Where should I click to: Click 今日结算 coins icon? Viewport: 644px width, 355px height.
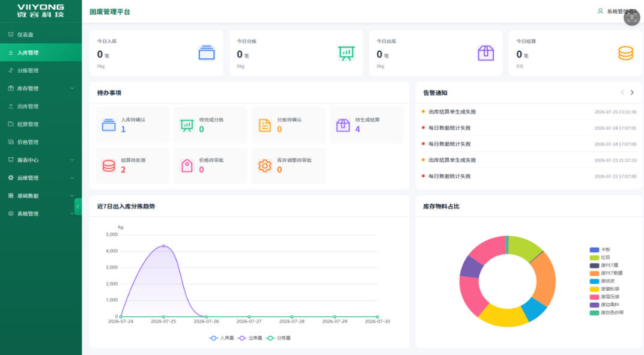pyautogui.click(x=625, y=53)
